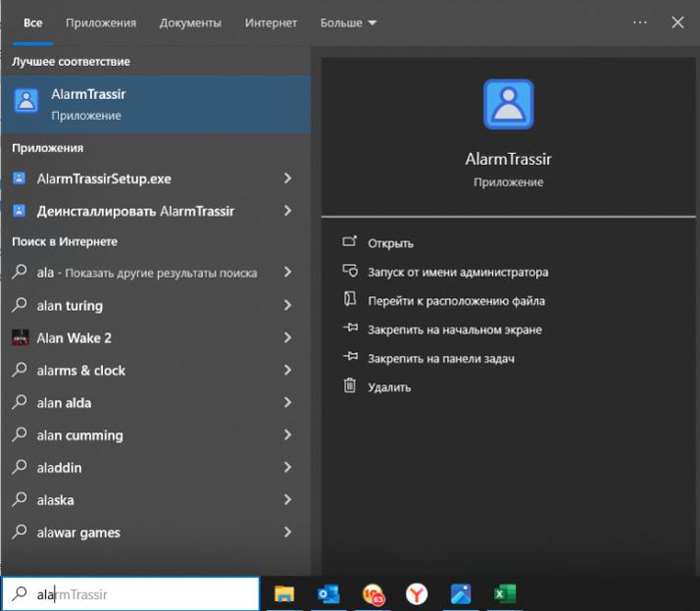Click the run-as-administrator shield icon
Image resolution: width=700 pixels, height=611 pixels.
[350, 271]
